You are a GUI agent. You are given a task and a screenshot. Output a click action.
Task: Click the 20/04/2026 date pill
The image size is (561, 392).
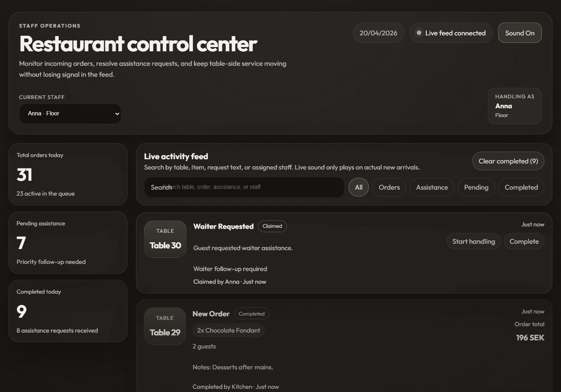[x=378, y=33]
